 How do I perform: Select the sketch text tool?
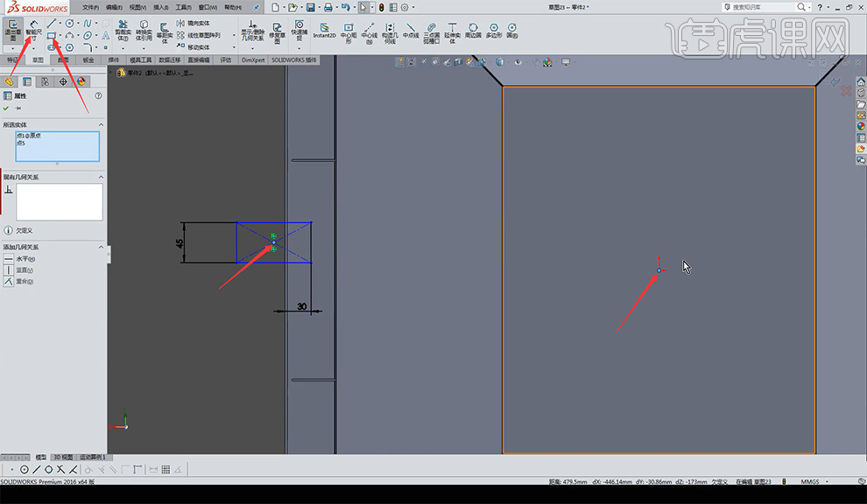click(x=105, y=35)
